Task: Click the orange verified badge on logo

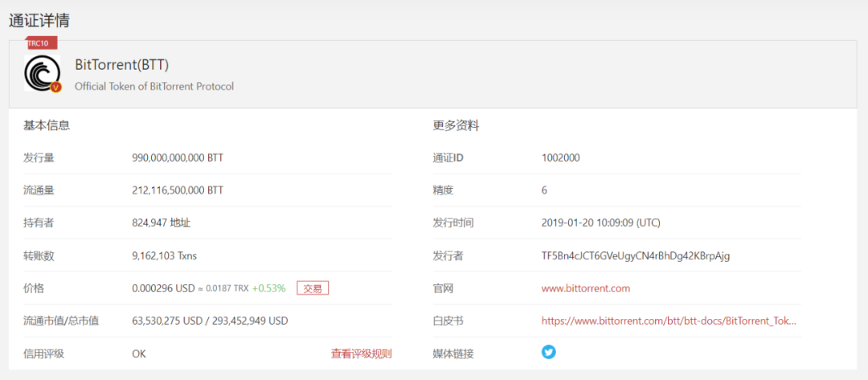Action: (x=55, y=87)
